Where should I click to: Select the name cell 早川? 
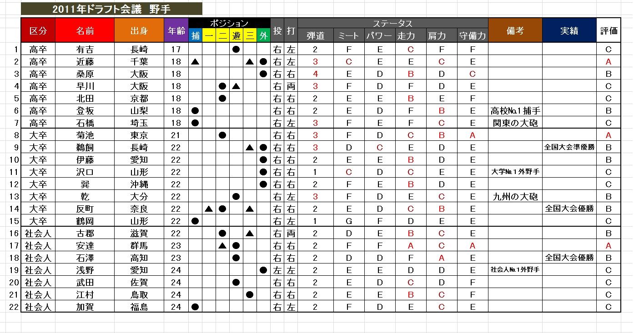coord(85,86)
